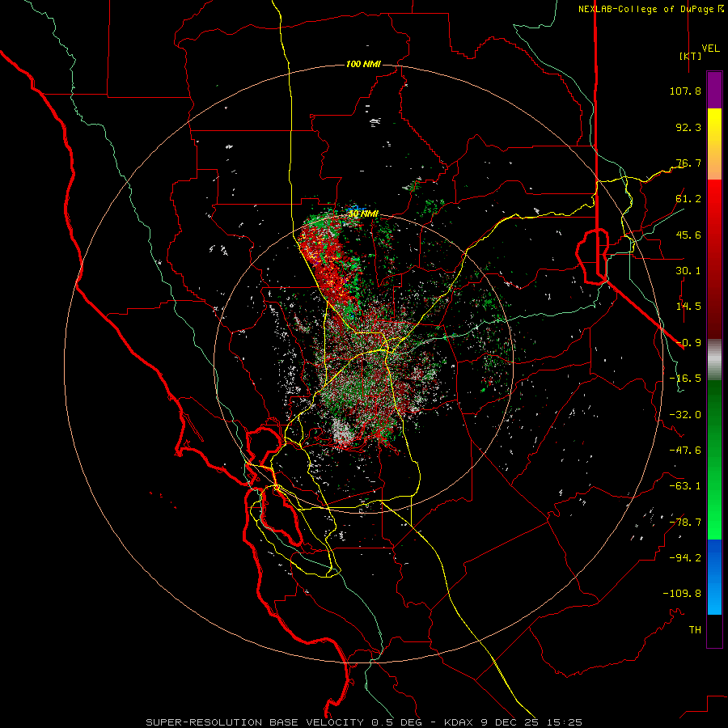The height and width of the screenshot is (728, 728).
Task: Pick the blue segment of the velocity color bar
Action: point(714,577)
